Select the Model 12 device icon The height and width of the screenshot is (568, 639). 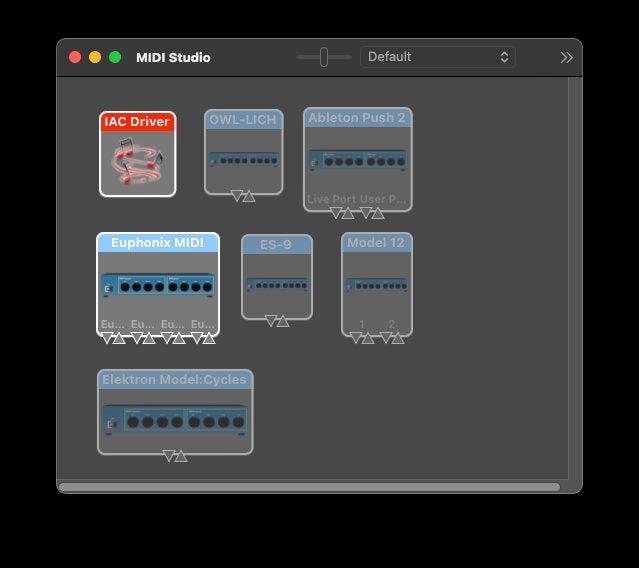click(x=377, y=284)
